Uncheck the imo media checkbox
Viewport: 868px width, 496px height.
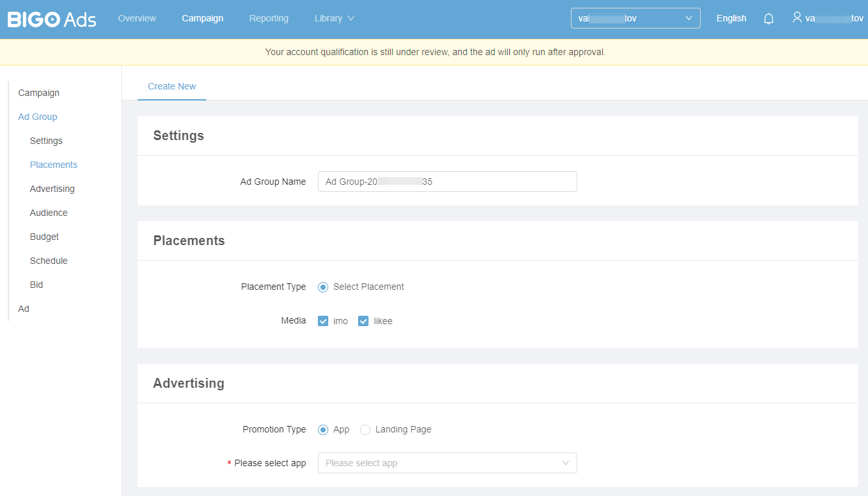[323, 321]
